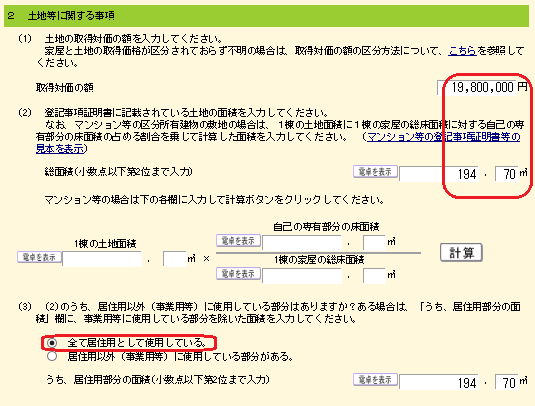The width and height of the screenshot is (535, 406).
Task: Show calculator for 居住用部分の面積
Action: 375,379
